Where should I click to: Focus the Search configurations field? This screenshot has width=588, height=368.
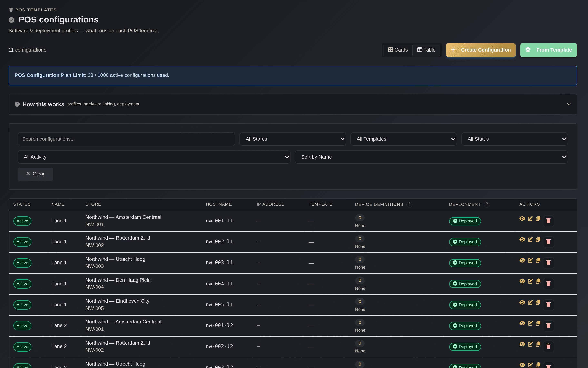[126, 139]
